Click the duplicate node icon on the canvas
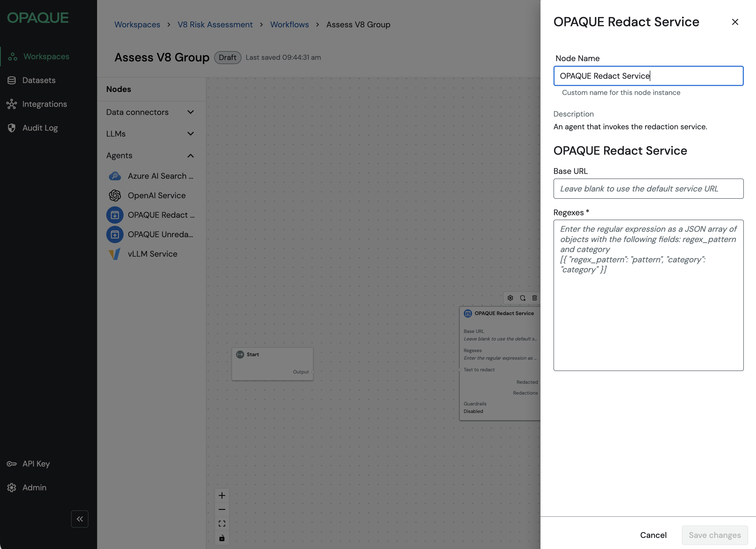The height and width of the screenshot is (549, 756). coord(522,298)
